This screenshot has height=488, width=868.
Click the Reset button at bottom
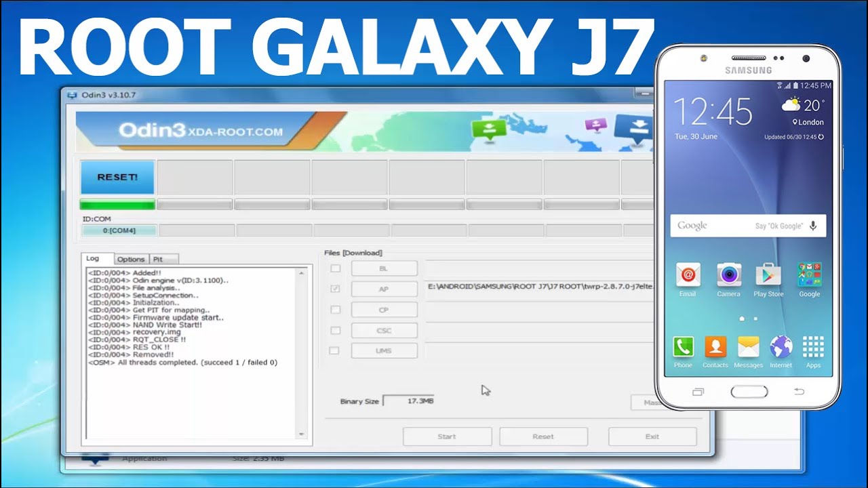click(x=543, y=436)
